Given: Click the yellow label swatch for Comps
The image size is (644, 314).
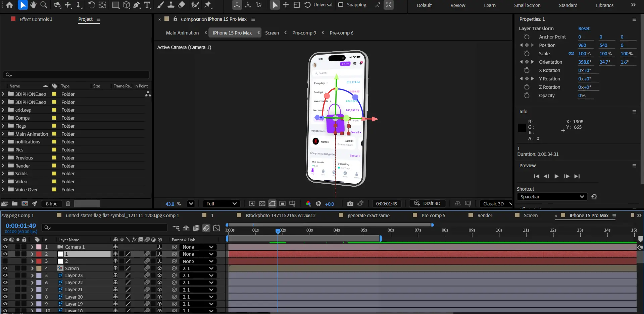Looking at the screenshot, I should 54,118.
